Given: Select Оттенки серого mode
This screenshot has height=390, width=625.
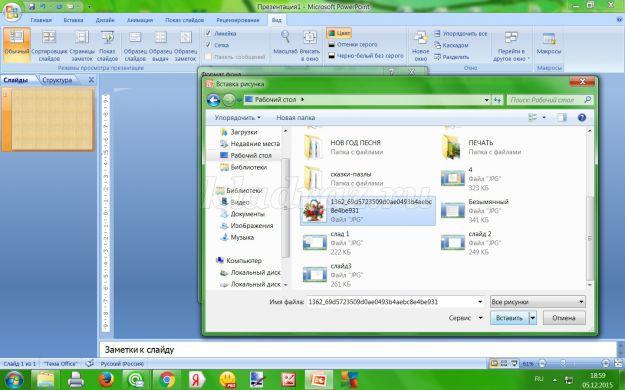Looking at the screenshot, I should click(353, 45).
